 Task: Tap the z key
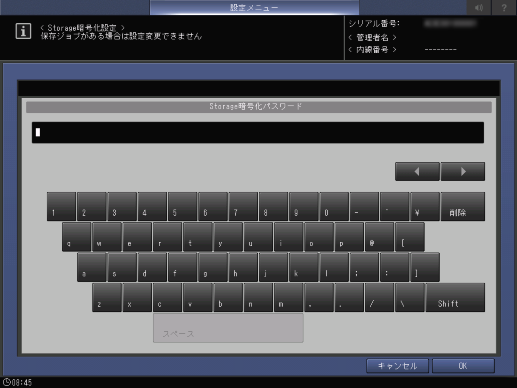[107, 298]
